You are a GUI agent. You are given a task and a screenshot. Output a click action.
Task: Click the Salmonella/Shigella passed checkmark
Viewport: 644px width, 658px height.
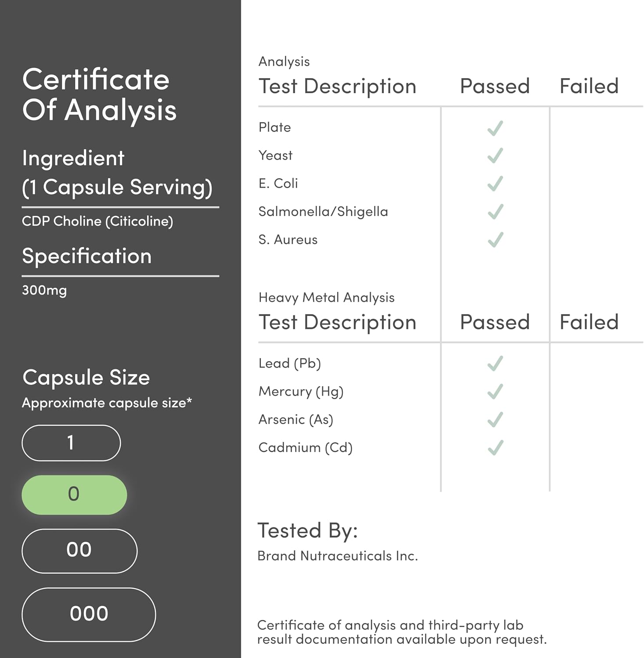pyautogui.click(x=495, y=212)
